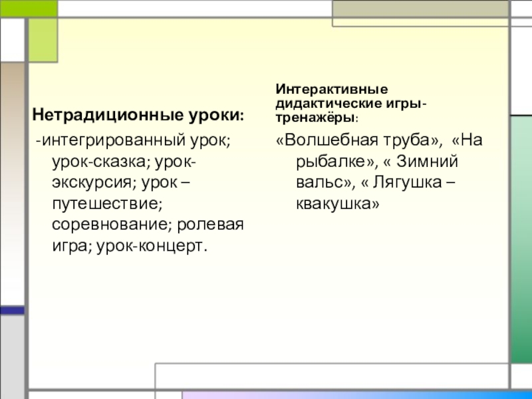Click the word 'квакушка»'
532x399 pixels.
pos(338,203)
